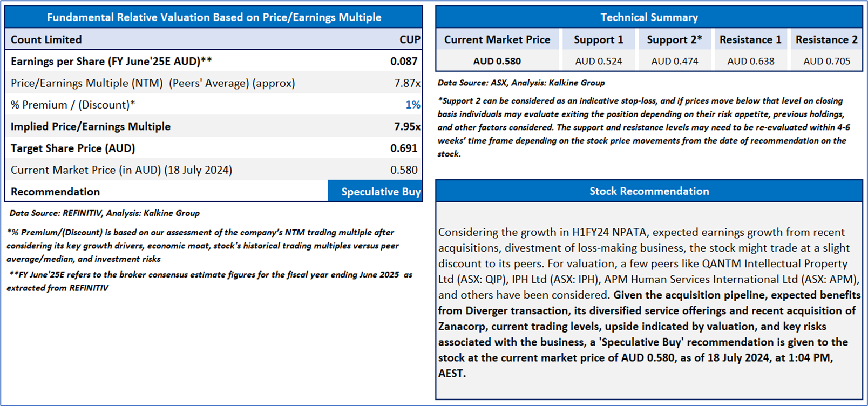Screen dimensions: 868x406
Task: Select the '*% Premium/(Discount)' footnote text
Action: (202, 246)
